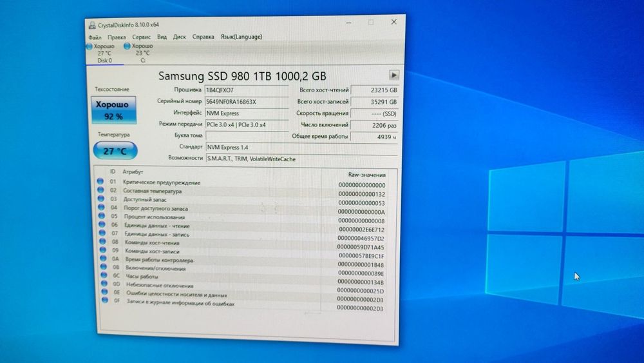The height and width of the screenshot is (363, 644).
Task: Select the Единицы данных - запись row text
Action: click(x=157, y=235)
